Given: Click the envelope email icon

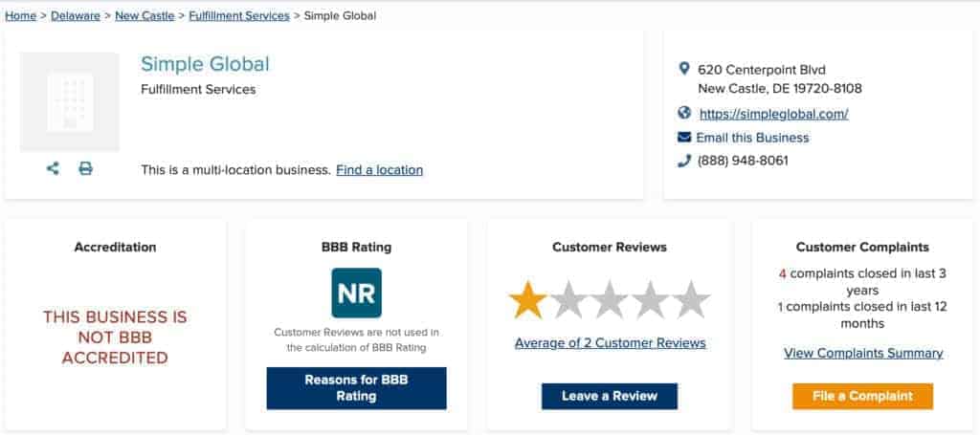Looking at the screenshot, I should pos(684,137).
